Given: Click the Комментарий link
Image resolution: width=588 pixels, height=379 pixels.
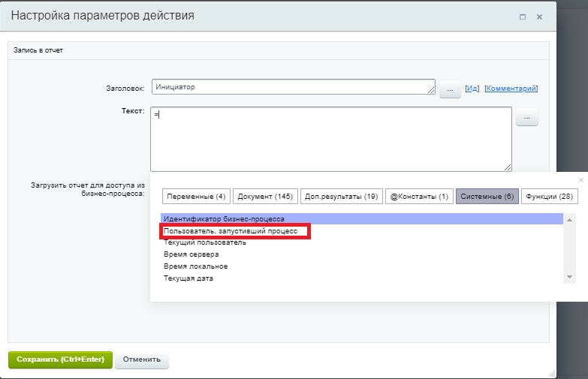Looking at the screenshot, I should [x=511, y=89].
